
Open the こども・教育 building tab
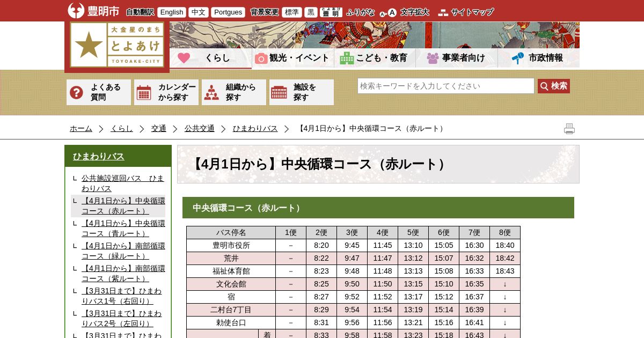pos(375,58)
